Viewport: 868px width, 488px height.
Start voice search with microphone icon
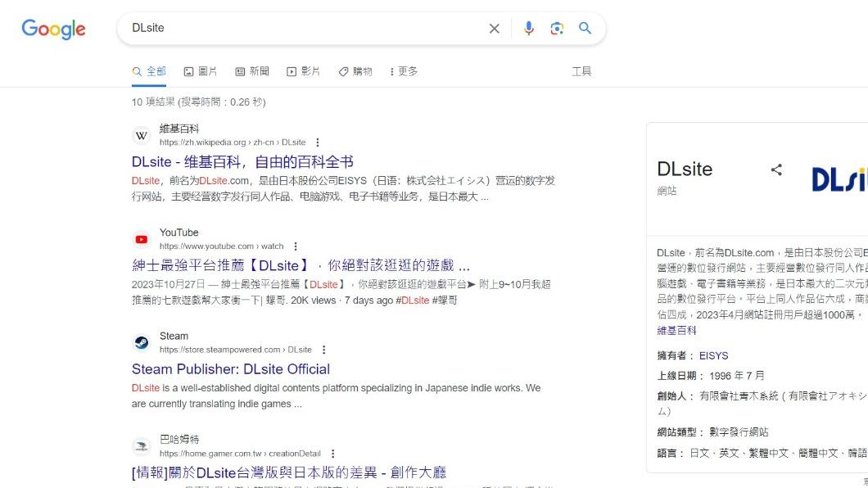pos(529,28)
